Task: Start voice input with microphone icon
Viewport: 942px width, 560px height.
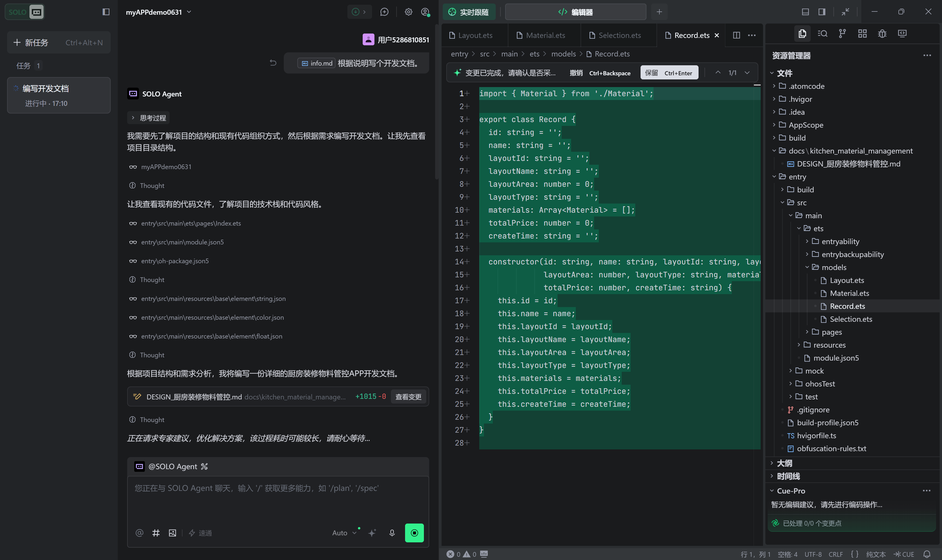Action: [x=392, y=533]
